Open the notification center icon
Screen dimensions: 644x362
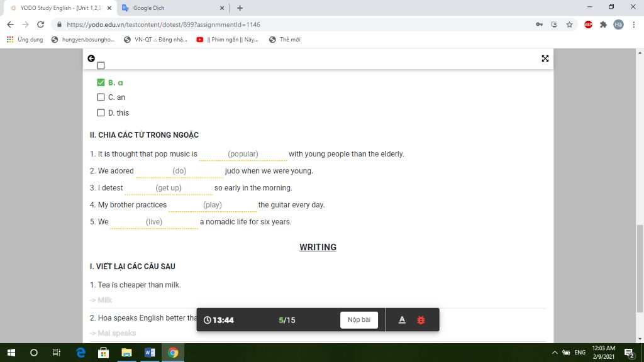(x=629, y=353)
